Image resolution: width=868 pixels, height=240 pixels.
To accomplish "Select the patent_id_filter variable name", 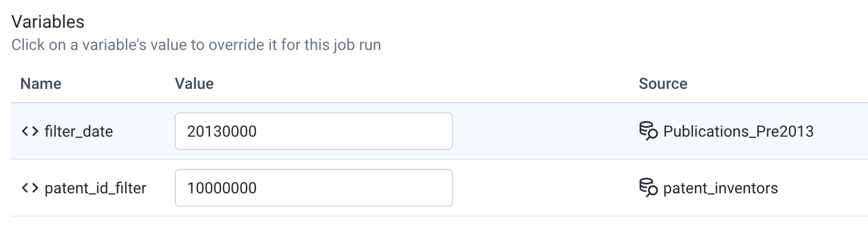I will [95, 188].
